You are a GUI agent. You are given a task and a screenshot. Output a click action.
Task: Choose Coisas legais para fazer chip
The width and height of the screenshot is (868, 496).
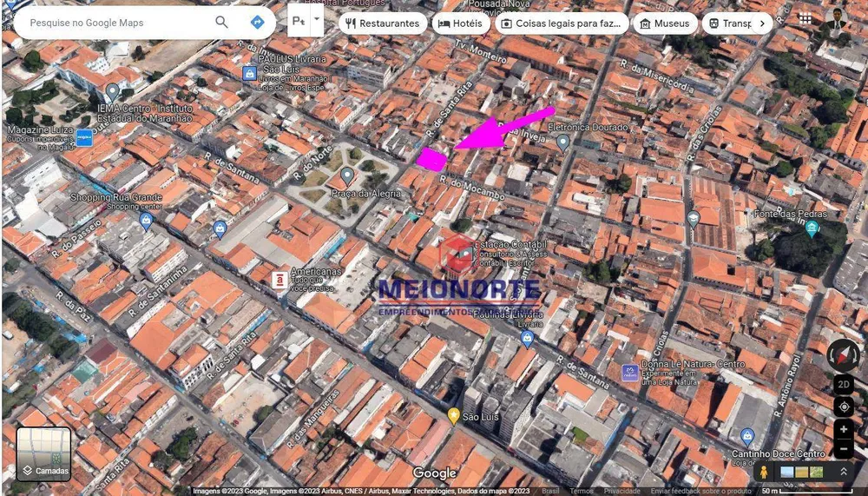tap(562, 23)
